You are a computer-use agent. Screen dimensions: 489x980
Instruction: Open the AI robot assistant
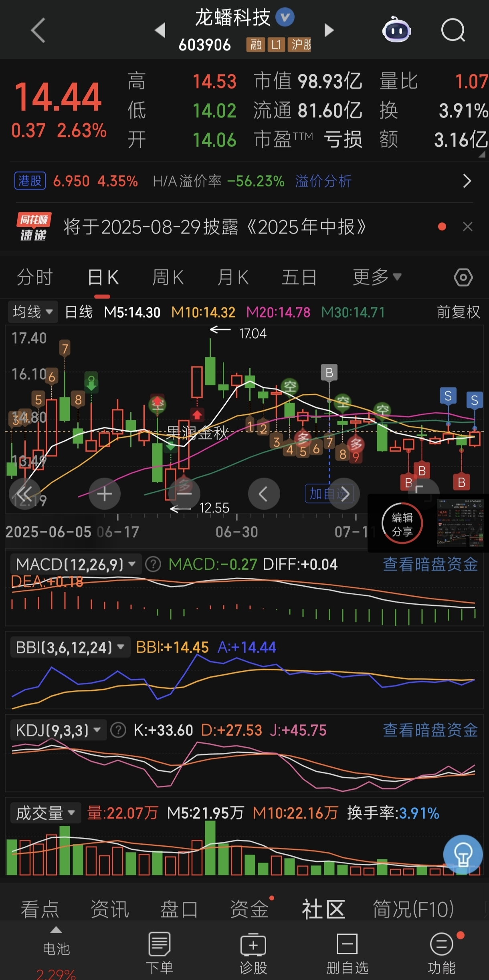click(396, 30)
